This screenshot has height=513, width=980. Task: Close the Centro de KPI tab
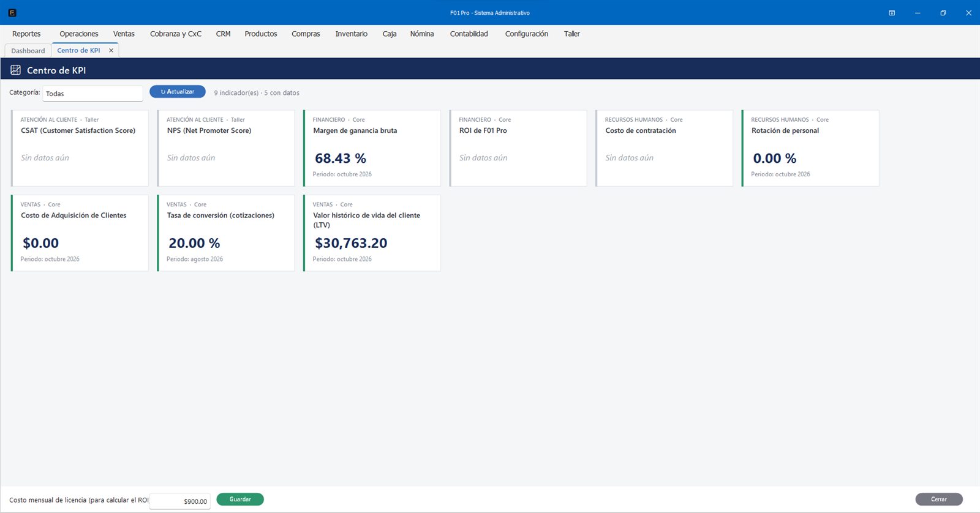coord(111,50)
